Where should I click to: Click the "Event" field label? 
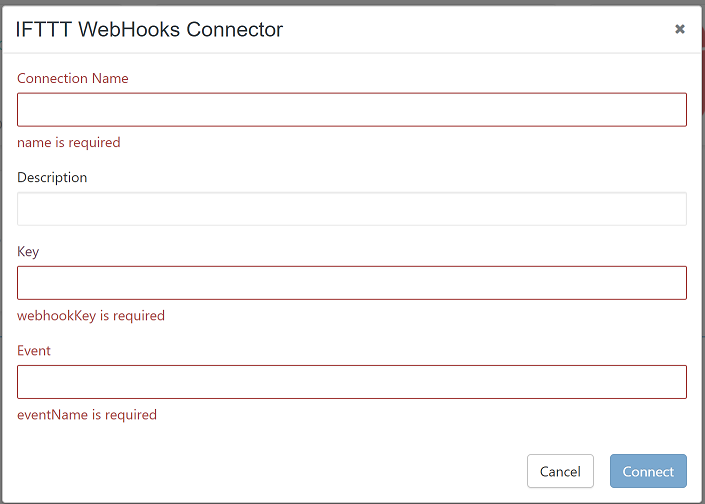[x=34, y=350]
